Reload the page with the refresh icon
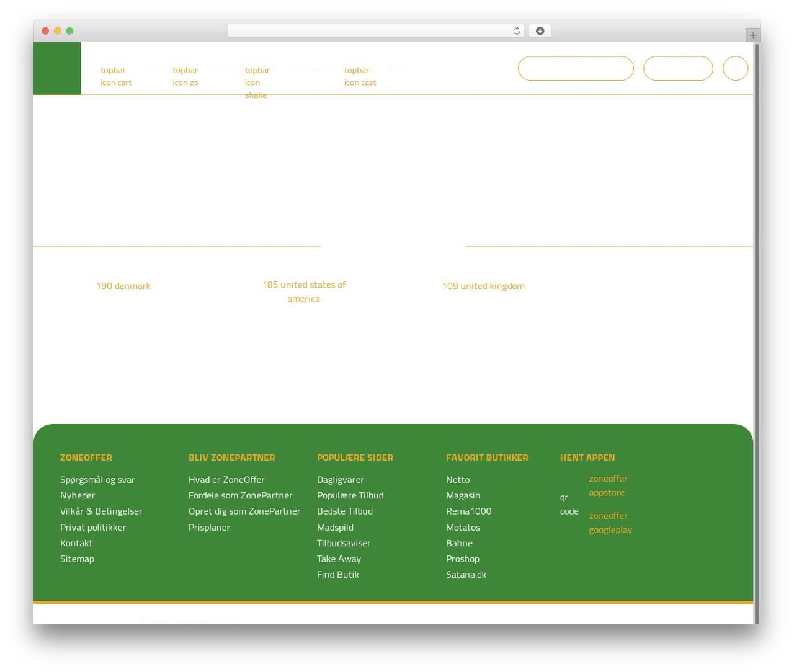The width and height of the screenshot is (794, 672). [516, 31]
